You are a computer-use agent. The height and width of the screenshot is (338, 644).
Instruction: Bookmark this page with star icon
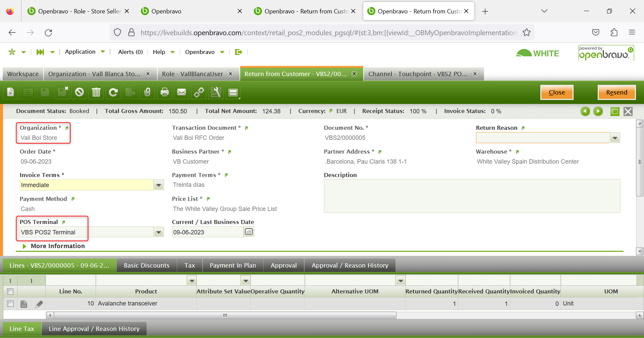pos(527,33)
